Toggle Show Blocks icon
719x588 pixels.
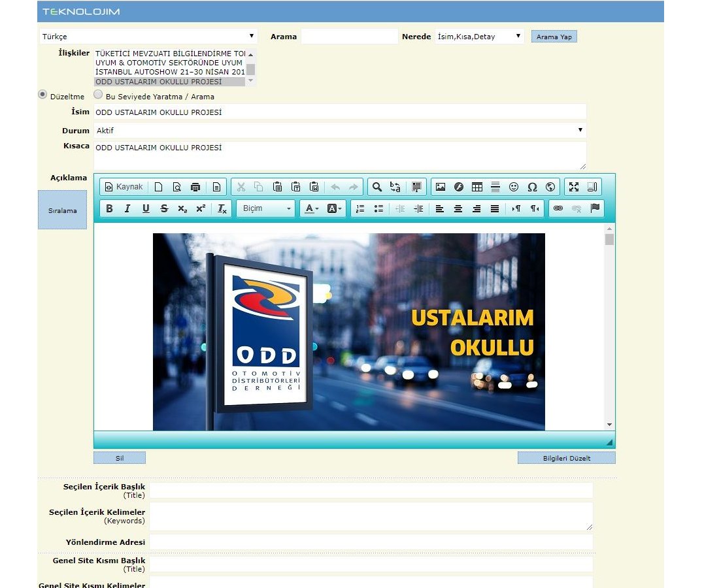[592, 187]
